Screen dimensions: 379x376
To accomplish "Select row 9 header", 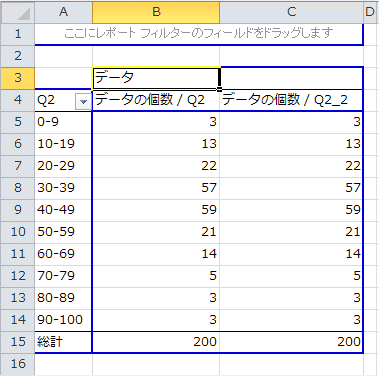I will click(18, 210).
